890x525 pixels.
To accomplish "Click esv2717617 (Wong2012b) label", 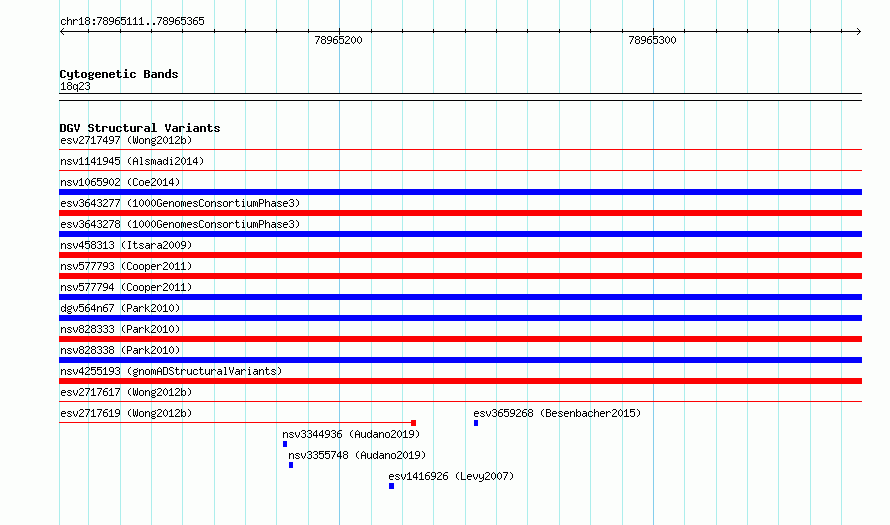I will (x=126, y=392).
